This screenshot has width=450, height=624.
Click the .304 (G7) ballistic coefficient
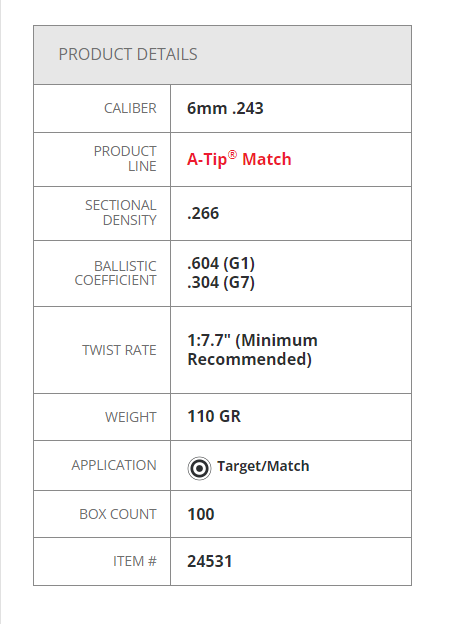coord(221,283)
